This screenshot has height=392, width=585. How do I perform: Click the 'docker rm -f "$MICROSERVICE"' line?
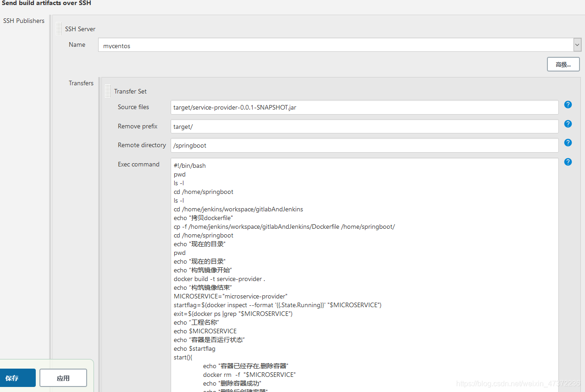click(249, 375)
